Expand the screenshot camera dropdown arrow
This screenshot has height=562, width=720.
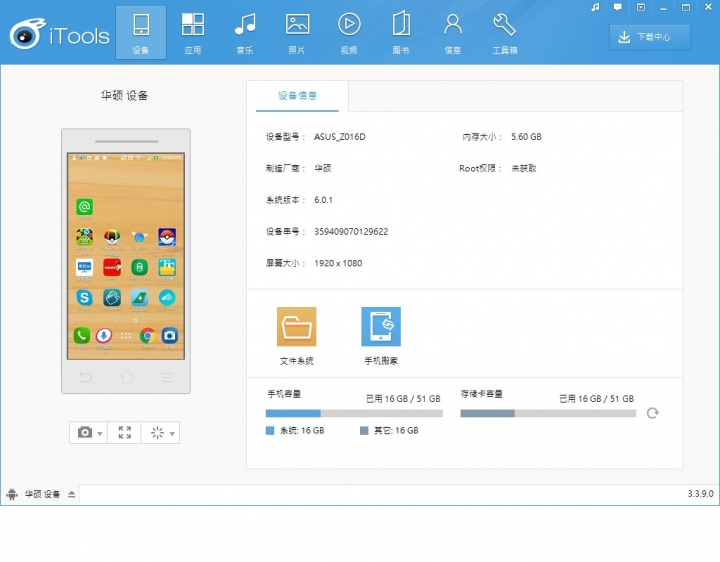tap(100, 433)
